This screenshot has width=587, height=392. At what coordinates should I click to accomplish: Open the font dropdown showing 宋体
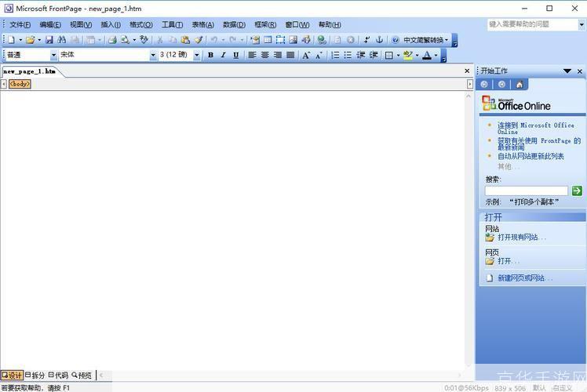(x=153, y=55)
